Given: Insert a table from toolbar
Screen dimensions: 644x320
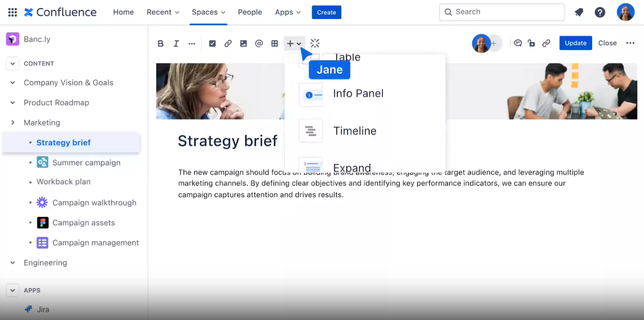Looking at the screenshot, I should (x=275, y=44).
